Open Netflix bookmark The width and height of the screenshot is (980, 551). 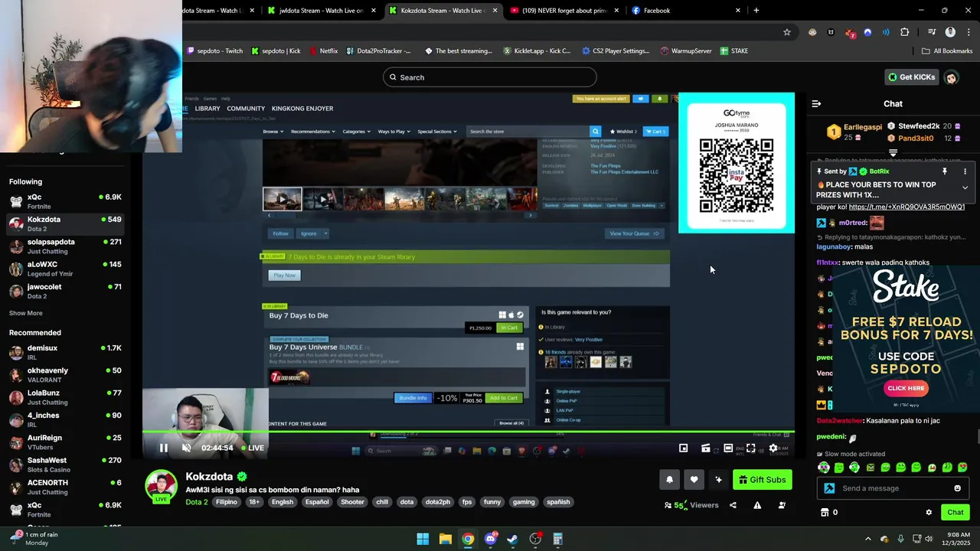(x=322, y=51)
